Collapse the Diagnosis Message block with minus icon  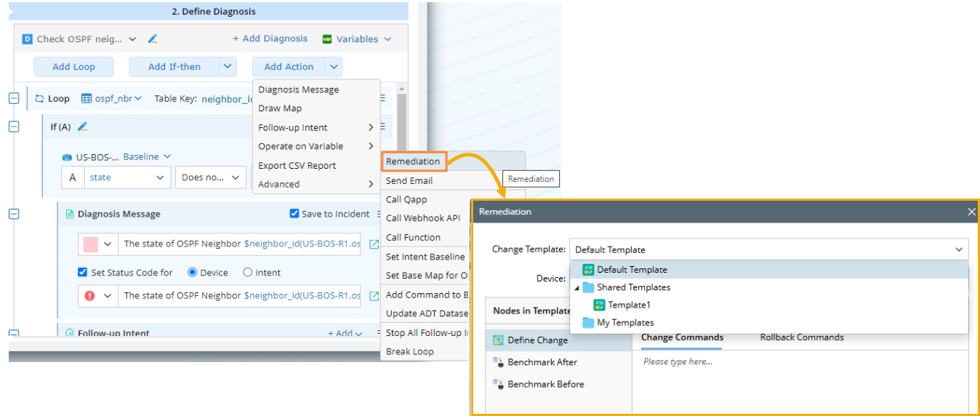point(14,214)
